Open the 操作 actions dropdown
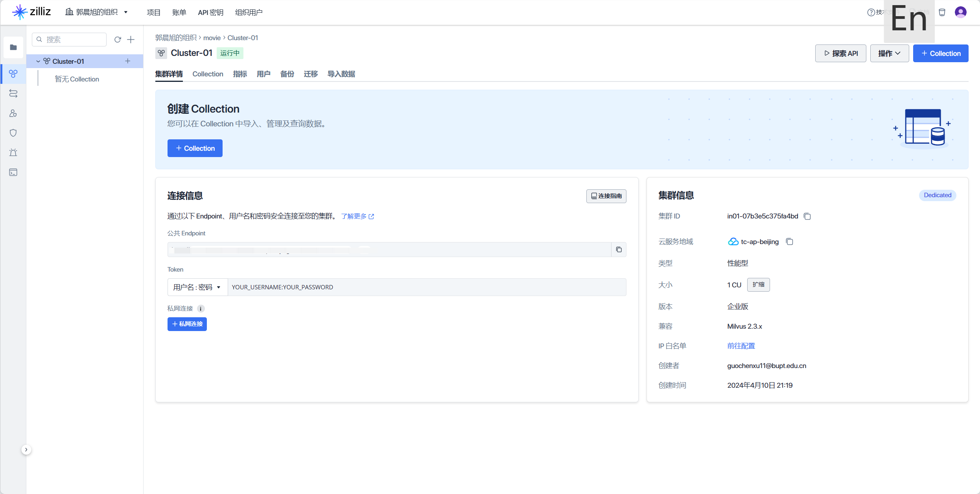The height and width of the screenshot is (494, 980). click(889, 53)
